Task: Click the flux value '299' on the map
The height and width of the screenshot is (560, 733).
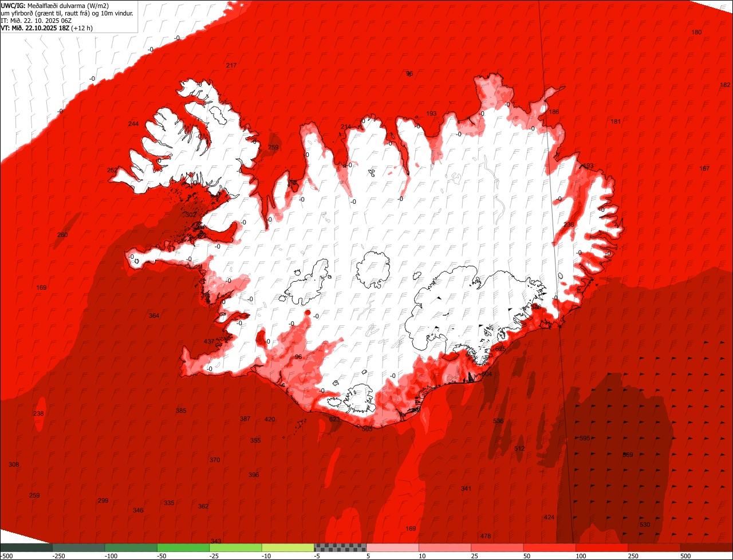Action: [x=103, y=501]
